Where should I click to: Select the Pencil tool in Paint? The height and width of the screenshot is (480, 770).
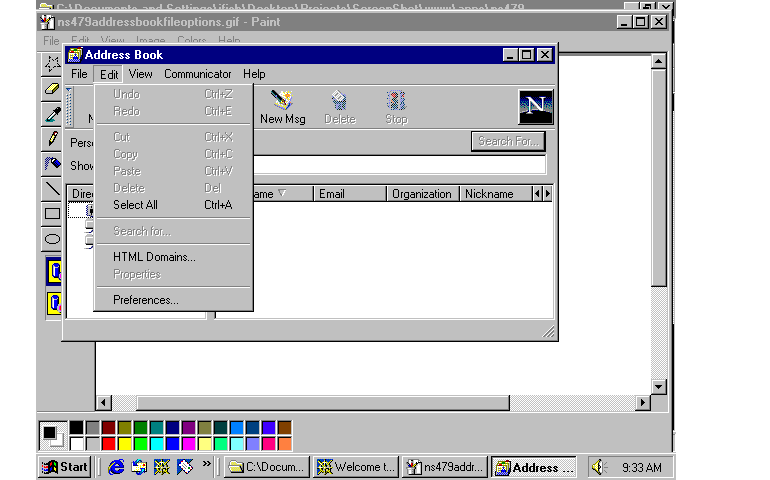pyautogui.click(x=52, y=139)
